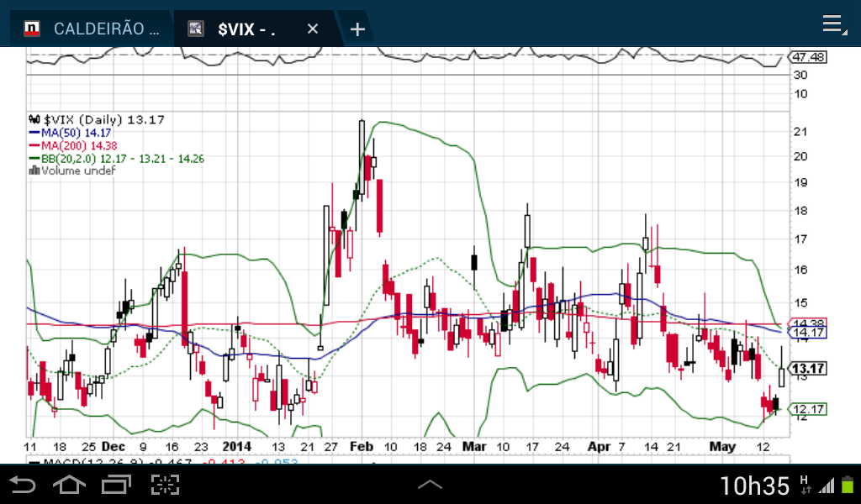
Task: Tap the battery status icon
Action: click(847, 486)
